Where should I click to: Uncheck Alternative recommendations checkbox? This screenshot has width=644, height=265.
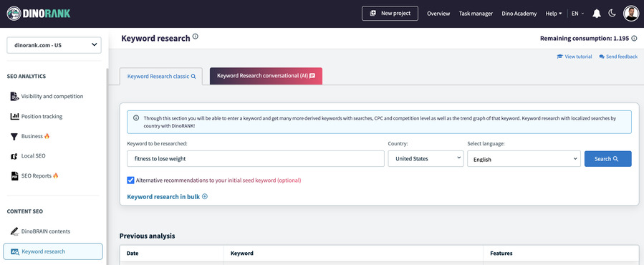tap(130, 180)
